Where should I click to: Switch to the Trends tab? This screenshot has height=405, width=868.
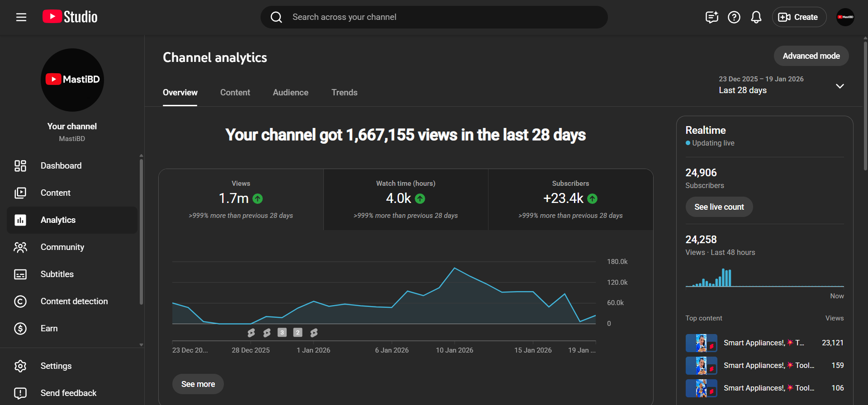pos(344,93)
